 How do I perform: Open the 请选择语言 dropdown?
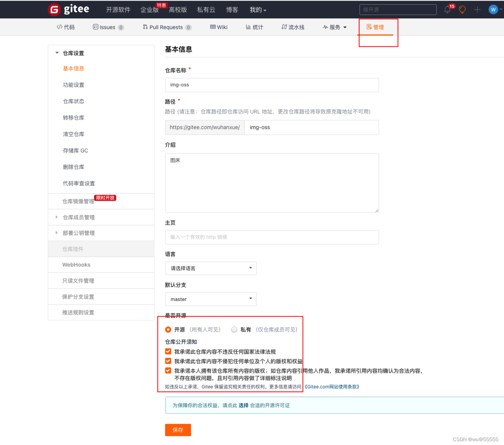click(211, 268)
